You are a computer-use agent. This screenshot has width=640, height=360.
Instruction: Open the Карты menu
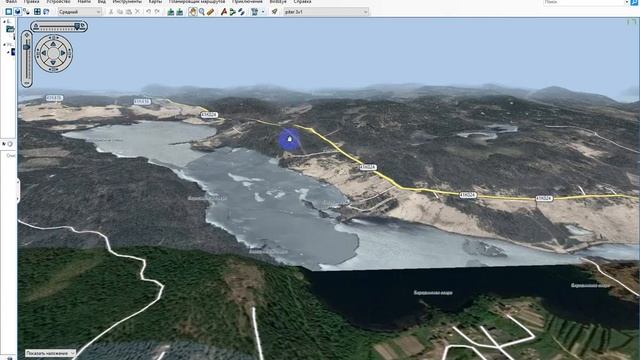click(x=155, y=2)
